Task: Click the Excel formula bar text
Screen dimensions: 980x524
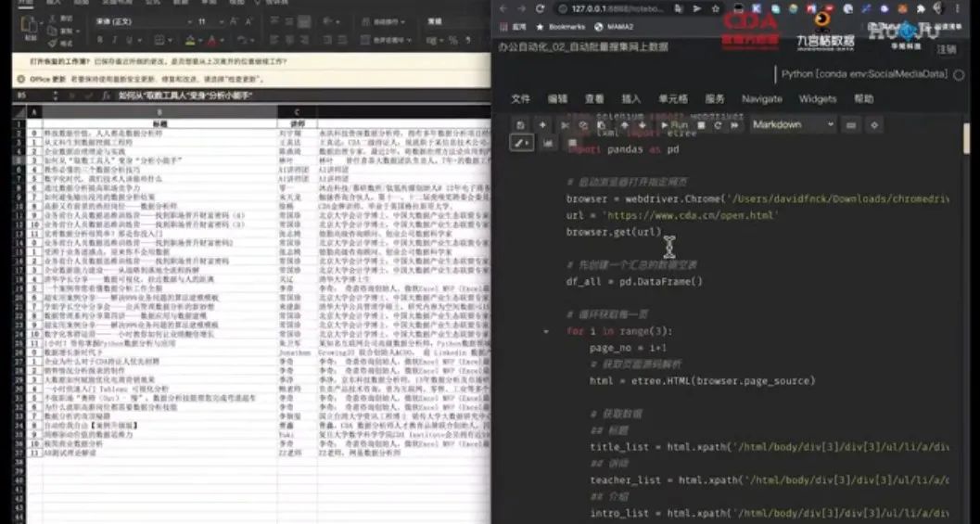Action: point(185,96)
